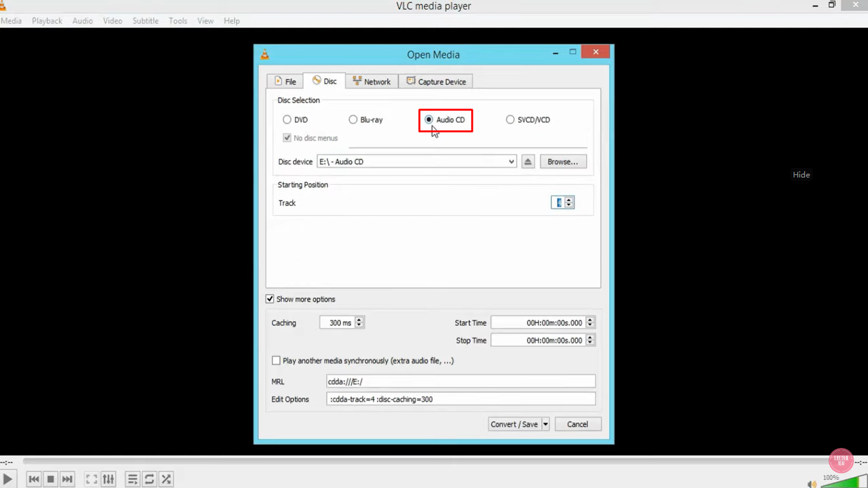This screenshot has width=868, height=488.
Task: Select the DVD disc option
Action: tap(295, 119)
